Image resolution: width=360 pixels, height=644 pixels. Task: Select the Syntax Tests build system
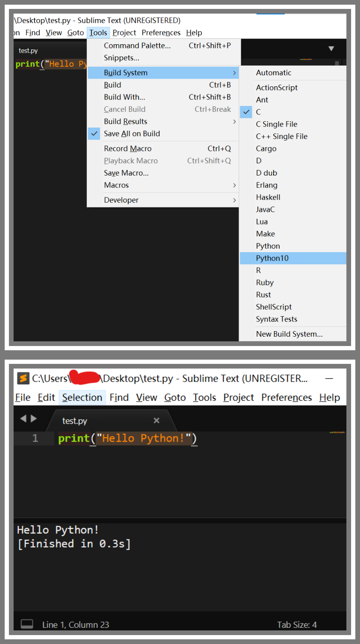coord(293,319)
